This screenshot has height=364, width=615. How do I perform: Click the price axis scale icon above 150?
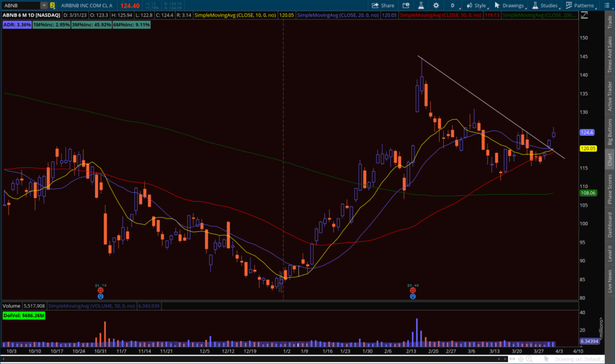pos(584,15)
